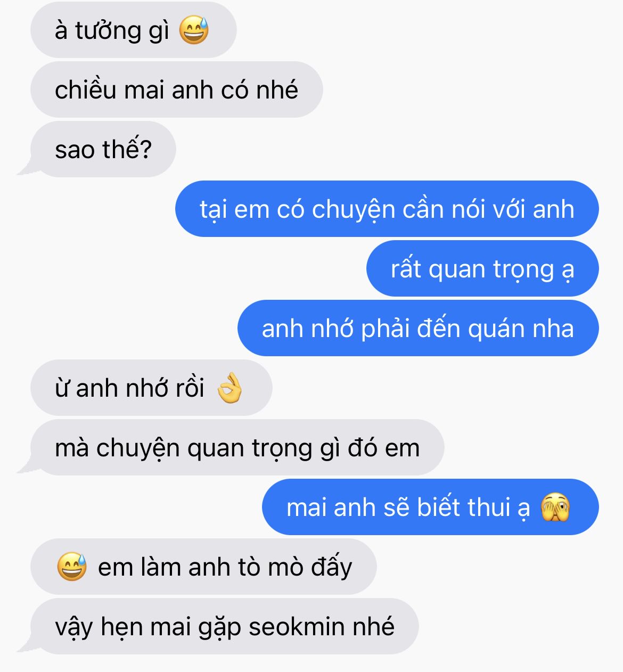Tap the "anh nhớ phải đến quán nha" bubble
This screenshot has width=623, height=672.
[x=418, y=328]
